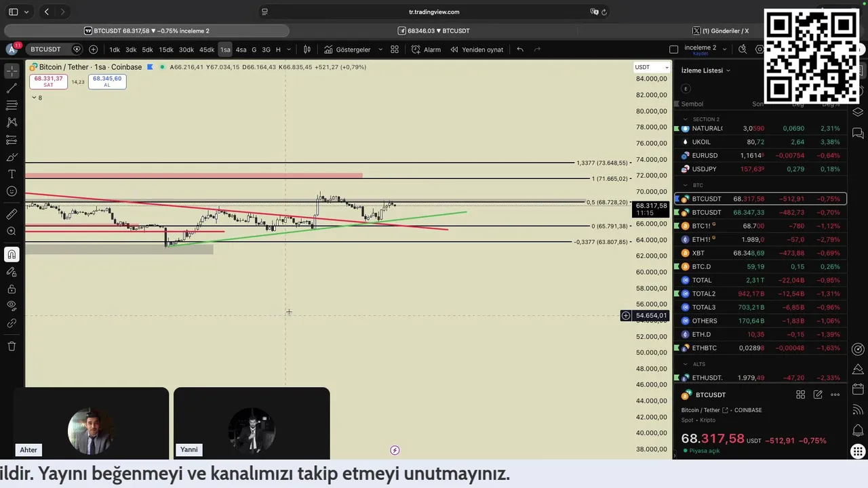
Task: Switch to BTCUSDT 68.317,58 browser tab
Action: [x=146, y=31]
